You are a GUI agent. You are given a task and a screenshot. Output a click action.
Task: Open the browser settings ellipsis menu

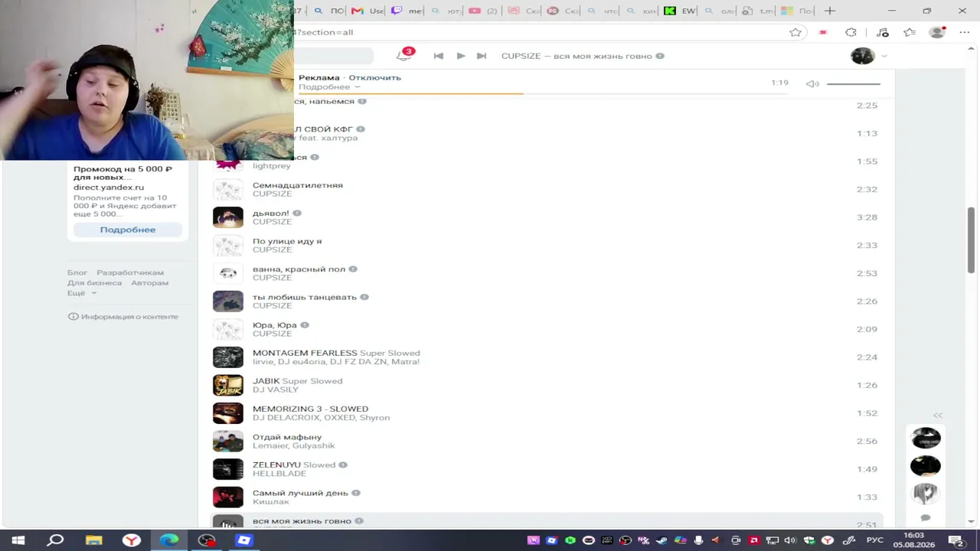pyautogui.click(x=964, y=32)
